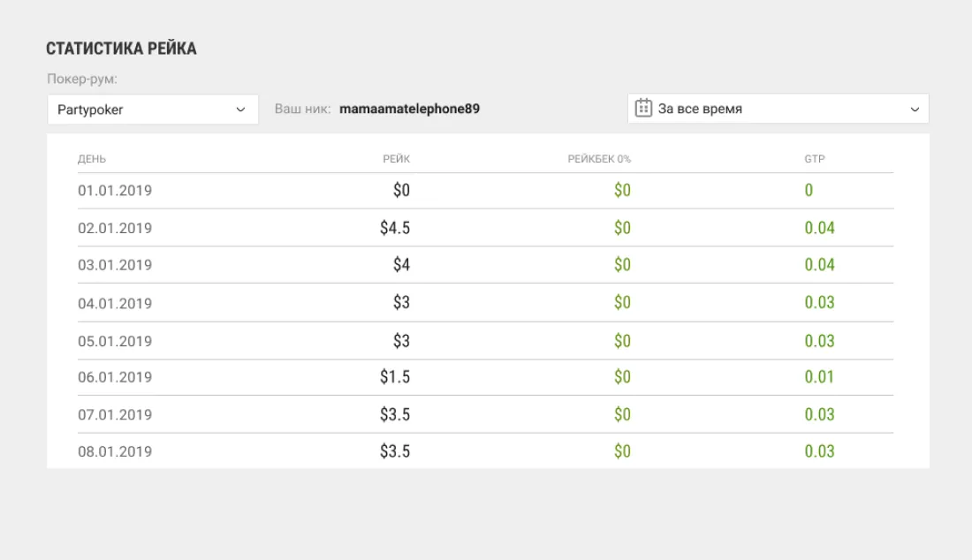Click rake $3 in 04.01.2019 row
Viewport: 972px width, 560px height.
[401, 302]
